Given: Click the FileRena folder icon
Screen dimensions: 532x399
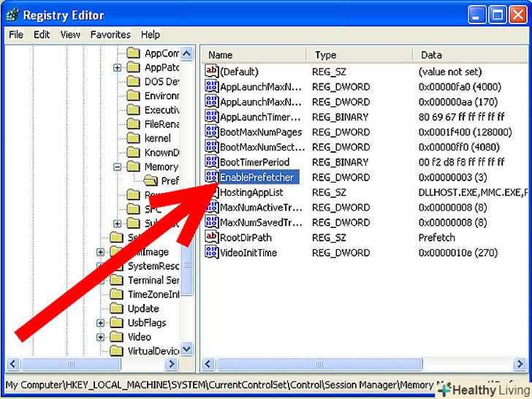Looking at the screenshot, I should 133,123.
